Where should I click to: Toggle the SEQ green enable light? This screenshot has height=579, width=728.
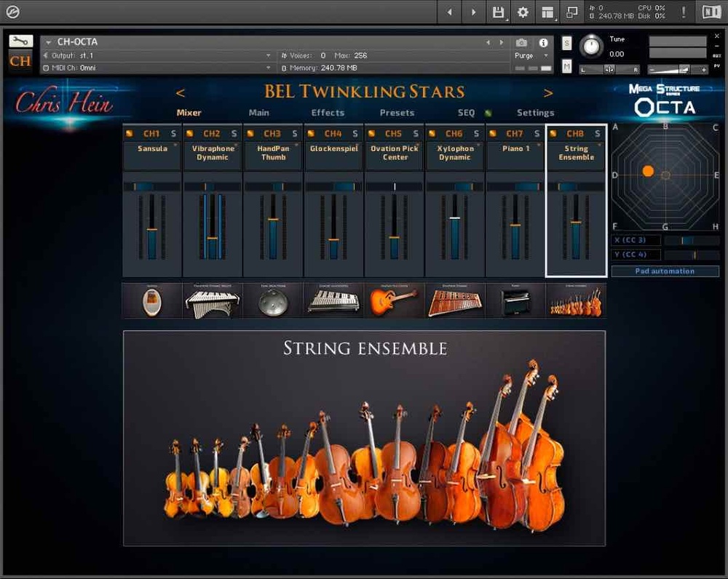(x=488, y=113)
